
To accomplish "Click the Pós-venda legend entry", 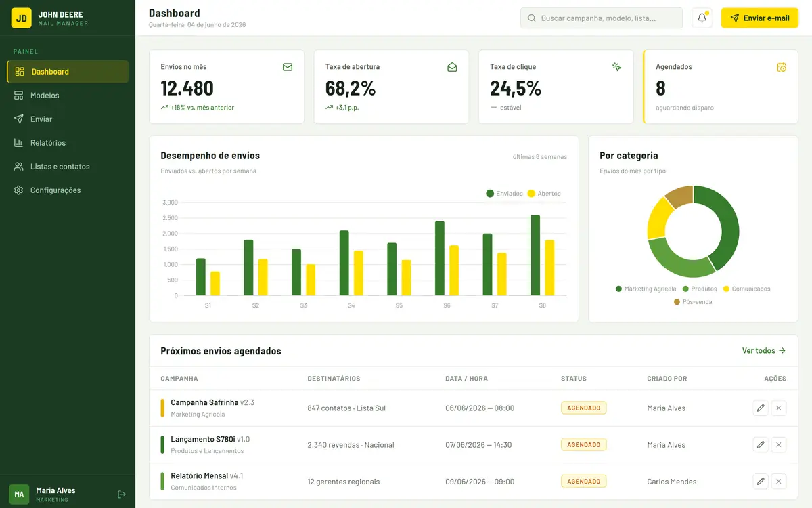I will tap(693, 302).
